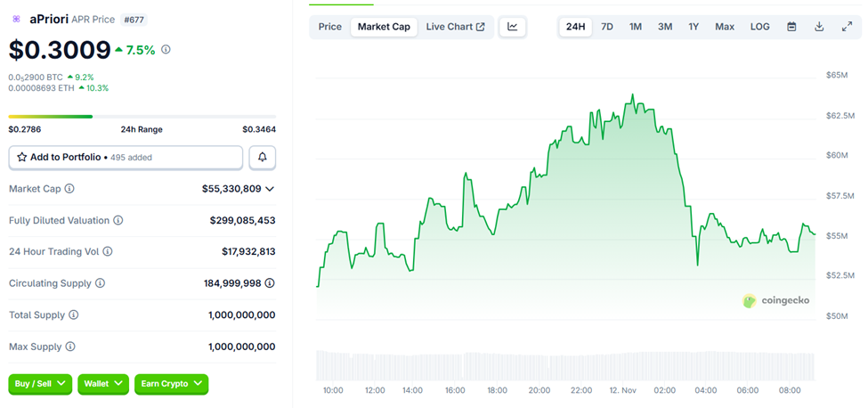Download the chart data
Viewport: 868px width, 408px height.
point(819,27)
